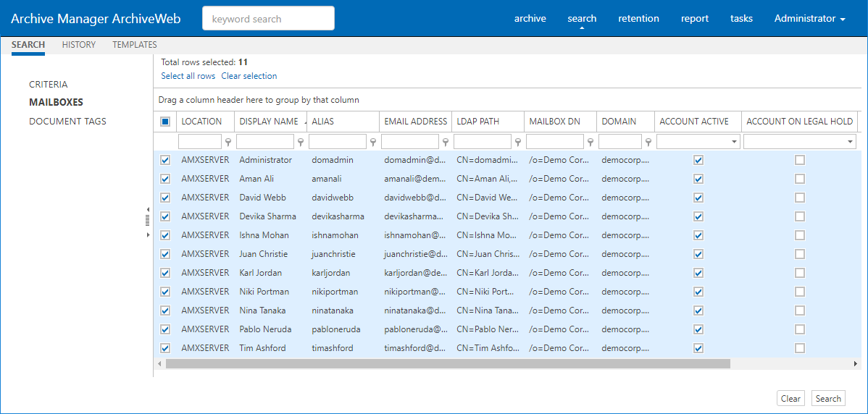Toggle the select-all checkbox in the grid header
Viewport: 868px width, 414px height.
tap(165, 122)
